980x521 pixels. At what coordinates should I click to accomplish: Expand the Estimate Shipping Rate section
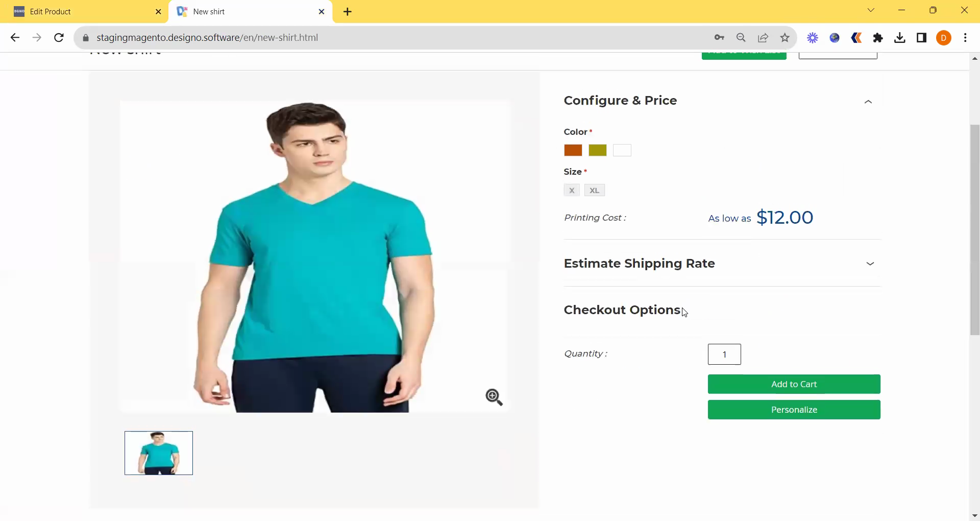coord(870,264)
